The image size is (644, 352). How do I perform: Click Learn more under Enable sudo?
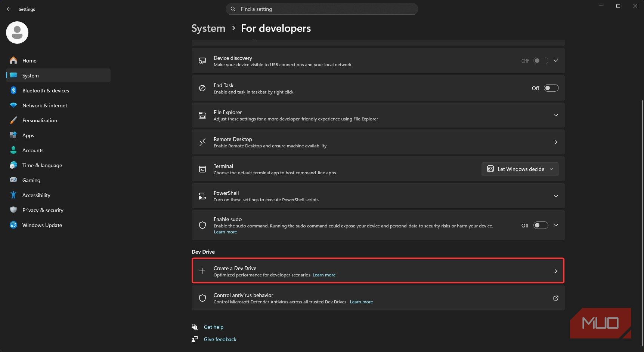(x=225, y=232)
